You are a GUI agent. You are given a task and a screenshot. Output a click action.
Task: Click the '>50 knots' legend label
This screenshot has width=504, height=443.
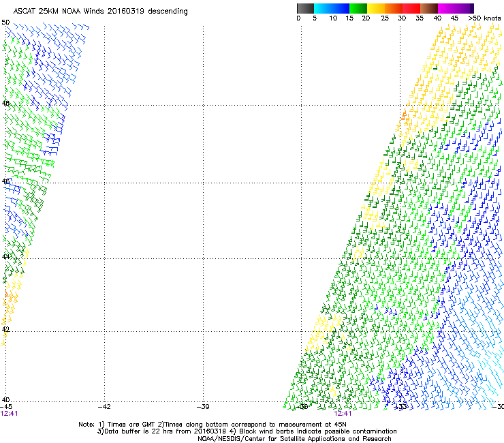pos(485,18)
